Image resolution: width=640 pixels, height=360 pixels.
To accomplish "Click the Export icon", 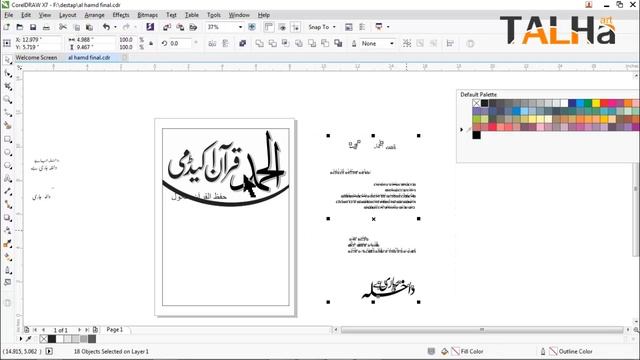I will pos(180,27).
